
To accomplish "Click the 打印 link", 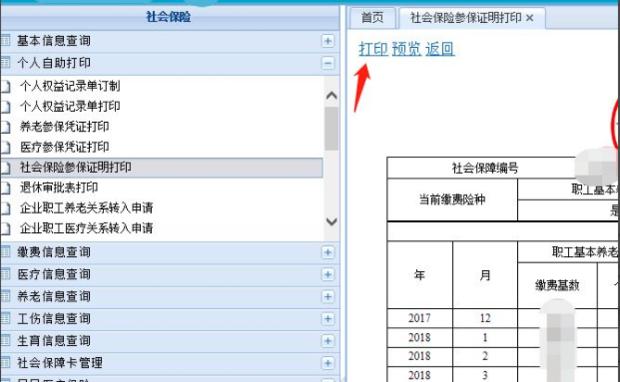I will (373, 49).
